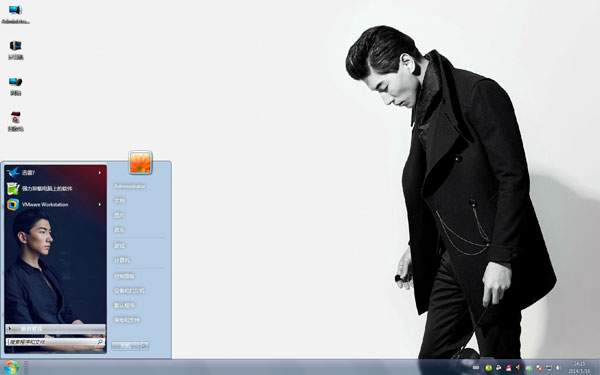Open Administrator folder in Start menu
600x375 pixels.
(130, 186)
